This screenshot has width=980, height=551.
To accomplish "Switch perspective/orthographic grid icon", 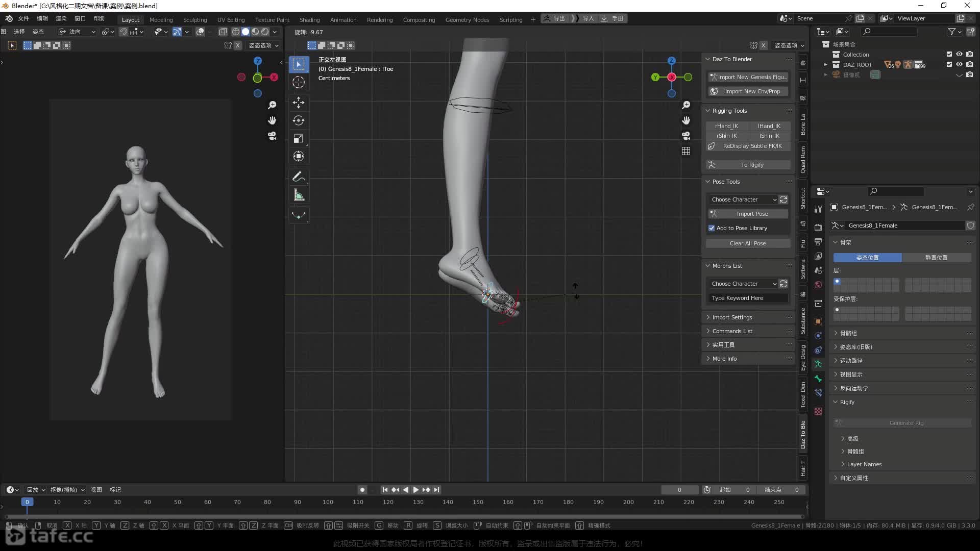I will pos(686,151).
